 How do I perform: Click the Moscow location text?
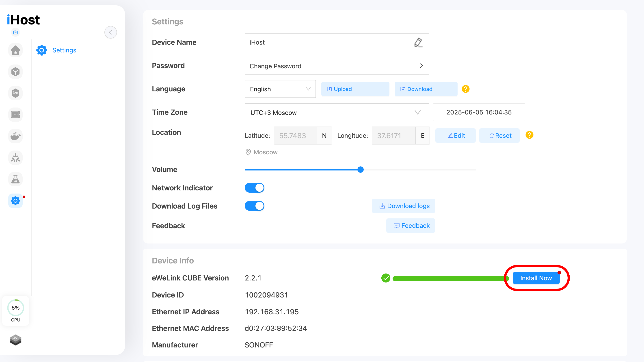(266, 152)
